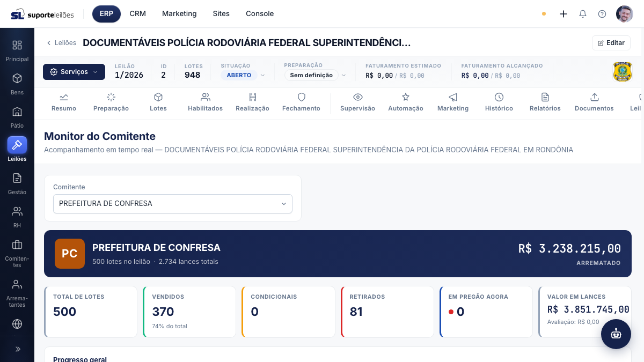Click the PC comitente avatar badge
The height and width of the screenshot is (362, 644).
pyautogui.click(x=70, y=254)
